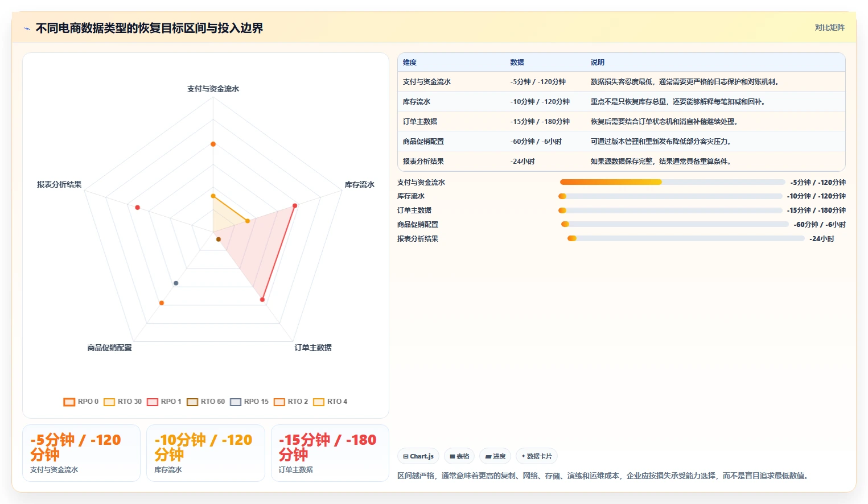The image size is (868, 504).
Task: Select the 支付与资金流水 table row name
Action: click(x=426, y=82)
